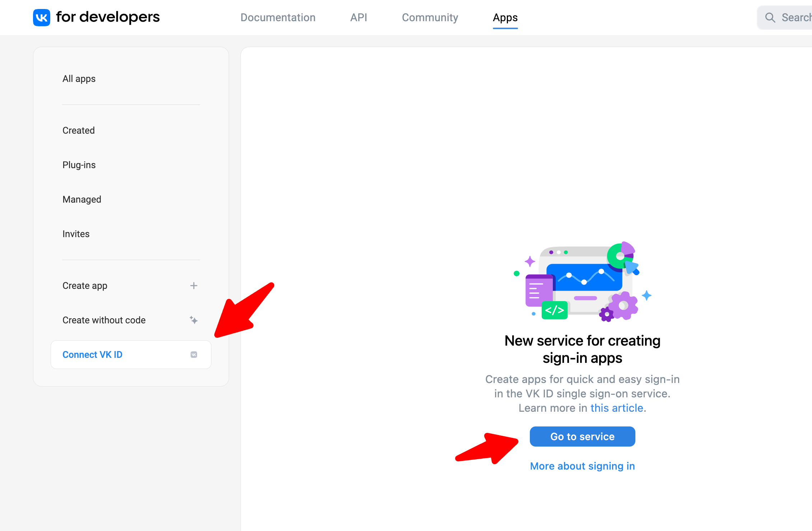Screen dimensions: 812x531
Task: Follow the 'this article' link
Action: tap(617, 408)
